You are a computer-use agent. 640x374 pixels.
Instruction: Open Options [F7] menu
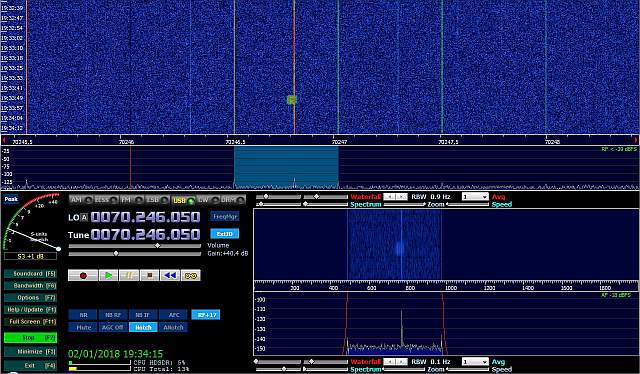[x=30, y=298]
